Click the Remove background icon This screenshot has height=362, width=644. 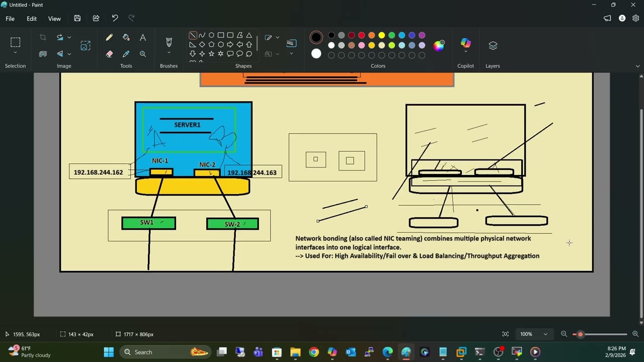coord(43,54)
